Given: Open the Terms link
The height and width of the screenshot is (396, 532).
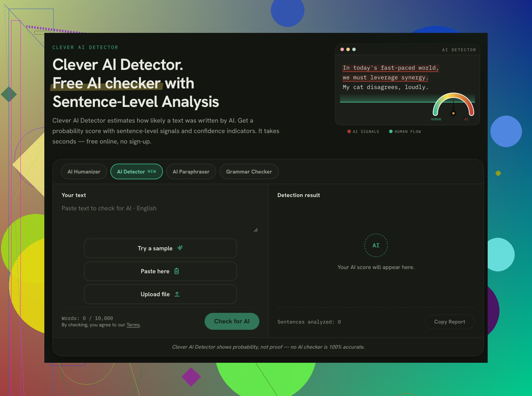Looking at the screenshot, I should (x=133, y=325).
